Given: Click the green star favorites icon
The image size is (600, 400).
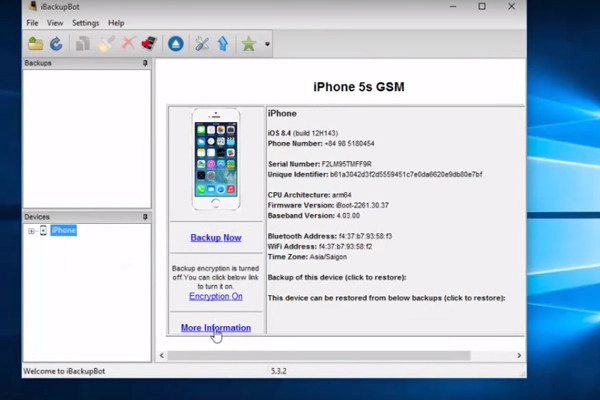Looking at the screenshot, I should [248, 44].
